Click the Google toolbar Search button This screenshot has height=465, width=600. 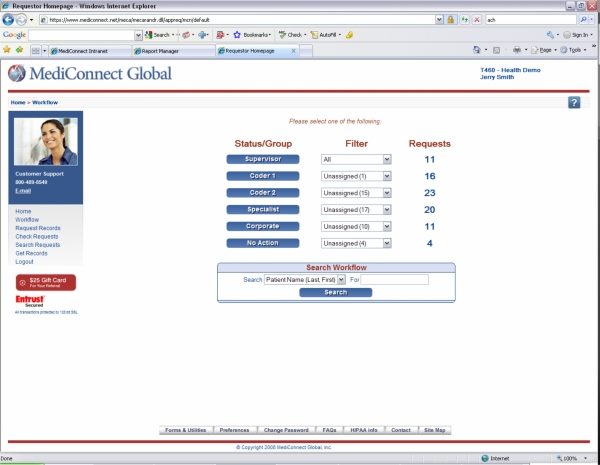click(158, 35)
